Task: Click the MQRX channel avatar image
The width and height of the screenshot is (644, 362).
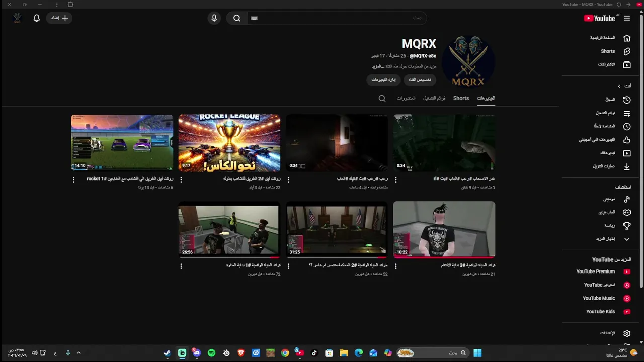Action: pos(468,61)
